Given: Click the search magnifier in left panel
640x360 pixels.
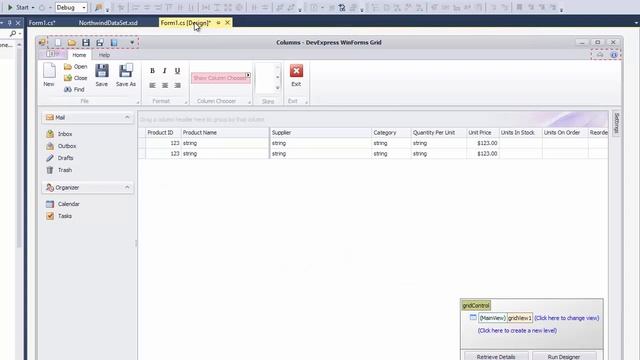Looking at the screenshot, I should (x=13, y=34).
